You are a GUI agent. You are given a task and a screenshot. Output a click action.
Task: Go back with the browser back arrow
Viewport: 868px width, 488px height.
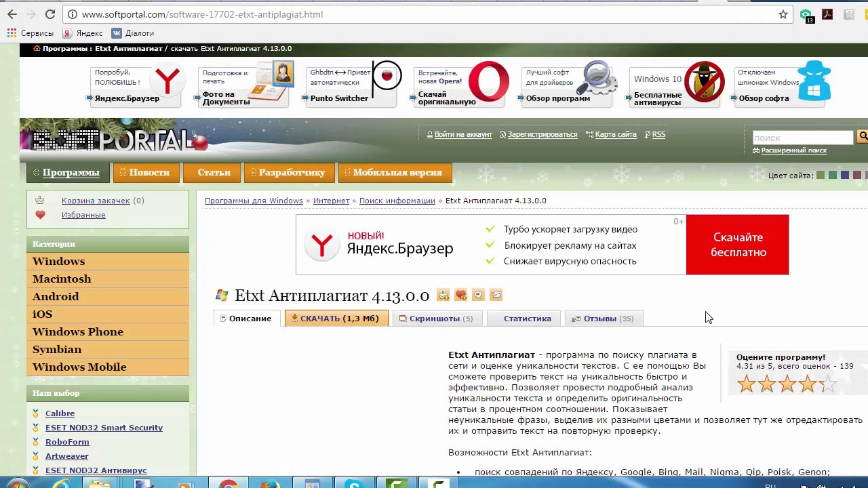(x=12, y=14)
